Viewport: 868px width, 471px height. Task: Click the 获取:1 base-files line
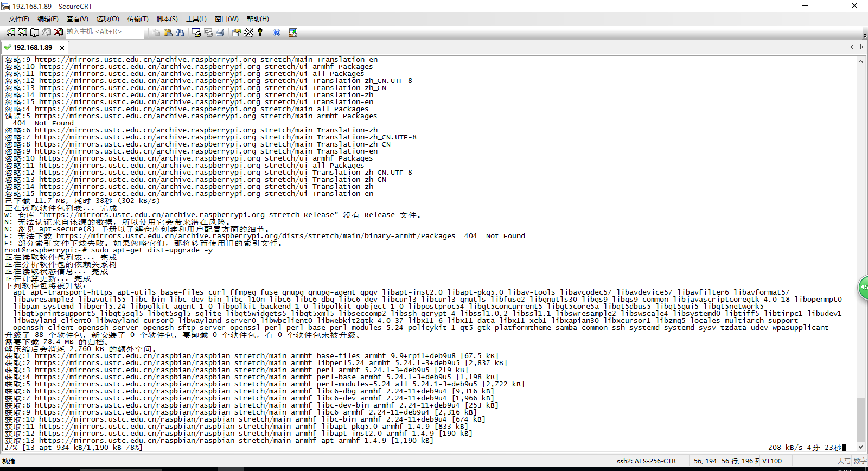(x=252, y=356)
